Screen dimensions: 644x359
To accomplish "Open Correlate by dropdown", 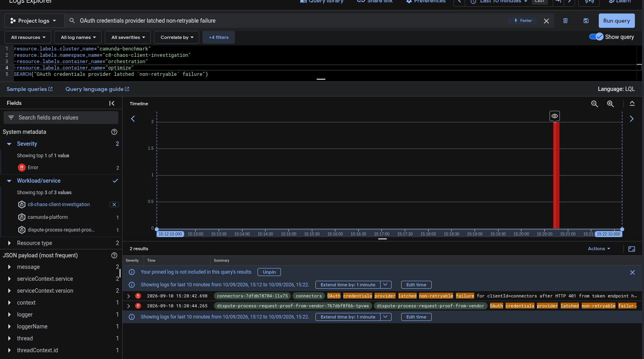I will [177, 37].
